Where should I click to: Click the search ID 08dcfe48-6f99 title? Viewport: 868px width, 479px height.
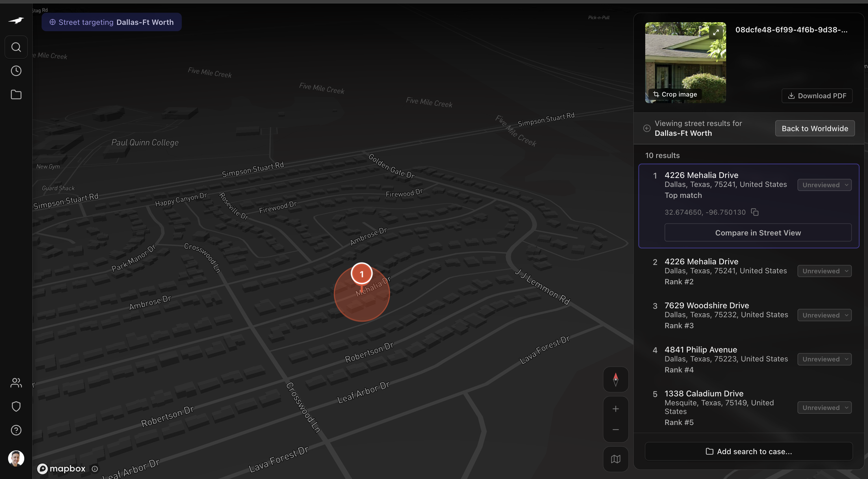(x=791, y=30)
